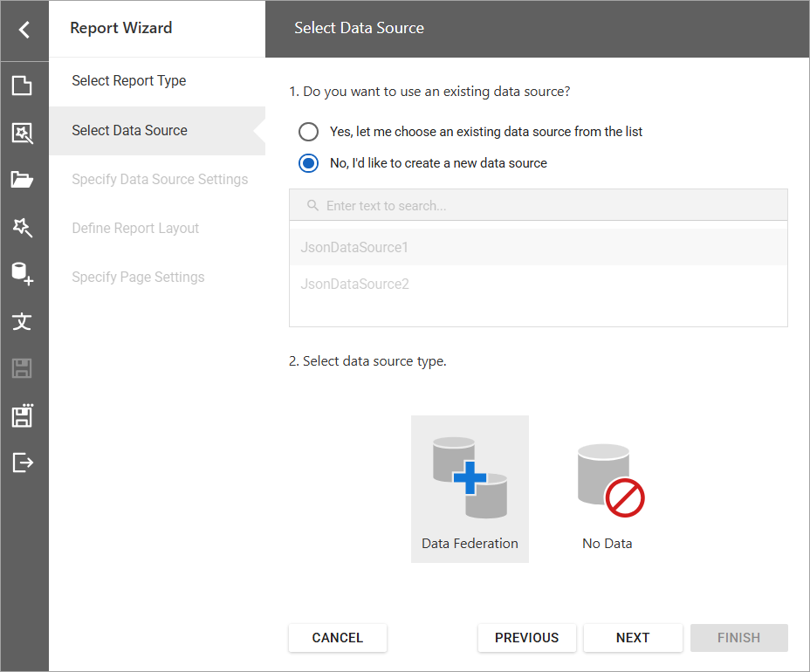The image size is (810, 672).
Task: Launch Design in Report Wizard icon
Action: [x=22, y=227]
